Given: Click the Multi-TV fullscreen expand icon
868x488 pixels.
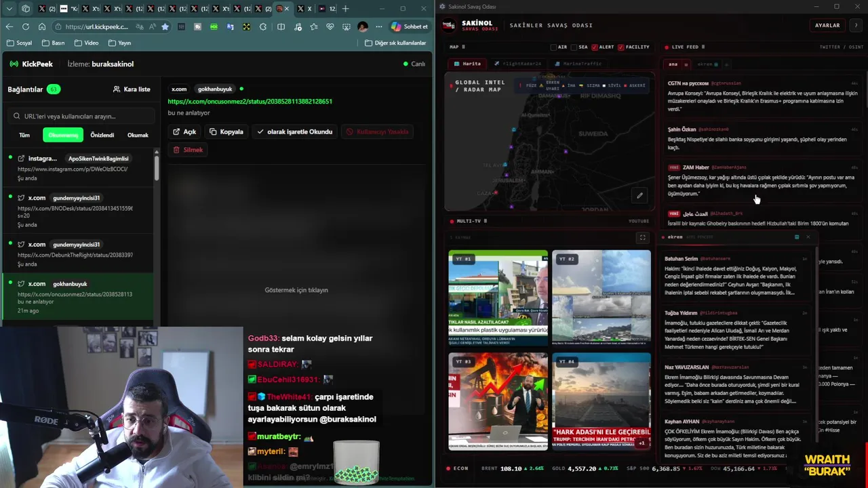Looking at the screenshot, I should point(642,238).
